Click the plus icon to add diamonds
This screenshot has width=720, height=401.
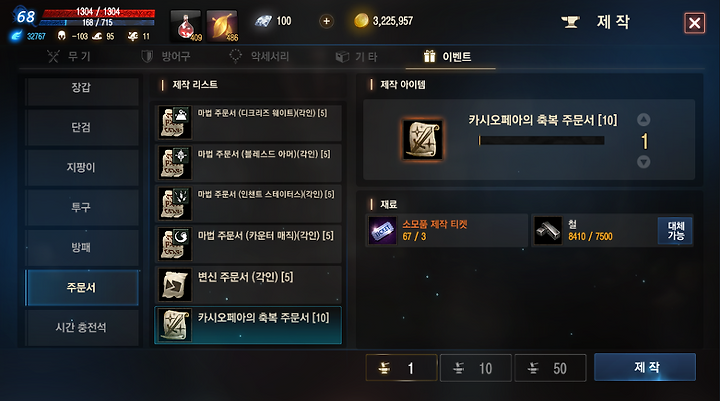click(x=326, y=21)
